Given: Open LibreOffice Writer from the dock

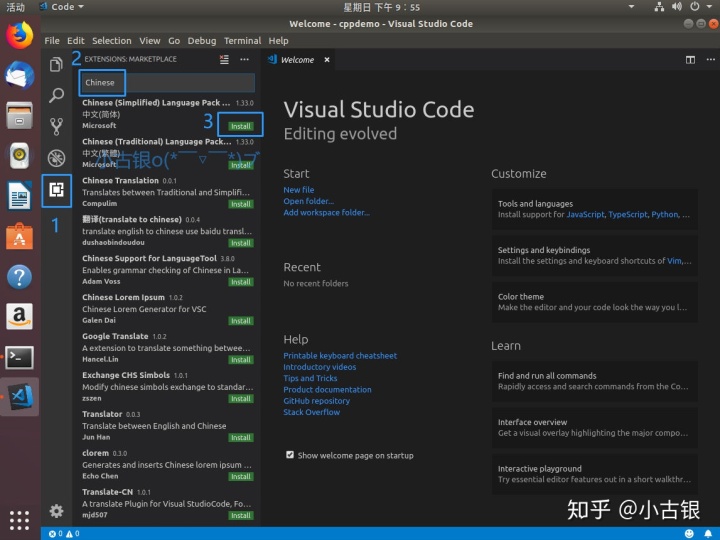Looking at the screenshot, I should 19,196.
